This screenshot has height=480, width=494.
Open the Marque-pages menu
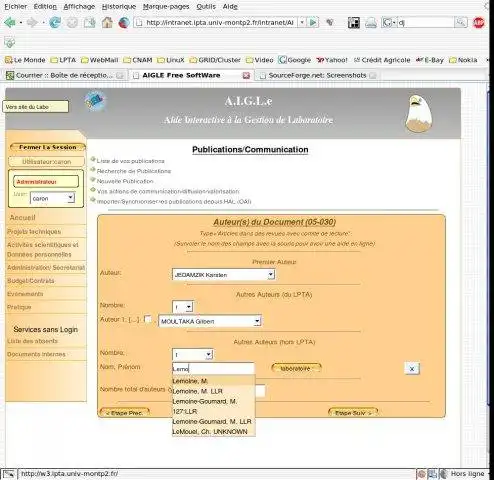[166, 7]
